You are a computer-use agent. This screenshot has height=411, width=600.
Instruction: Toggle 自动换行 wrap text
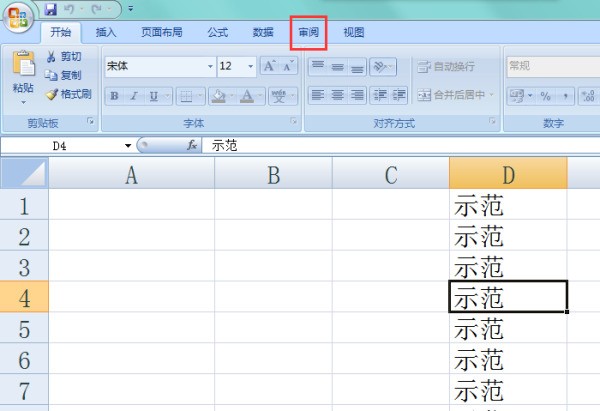click(446, 67)
